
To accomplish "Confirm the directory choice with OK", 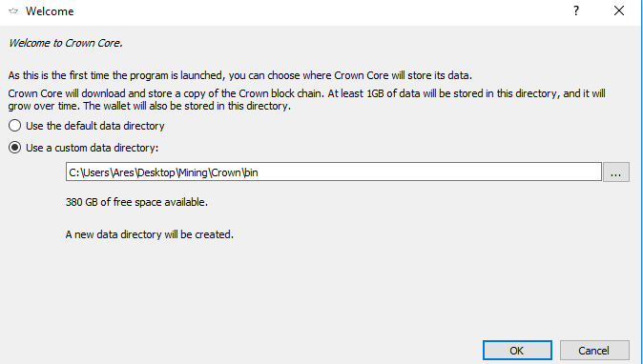I will [x=517, y=351].
